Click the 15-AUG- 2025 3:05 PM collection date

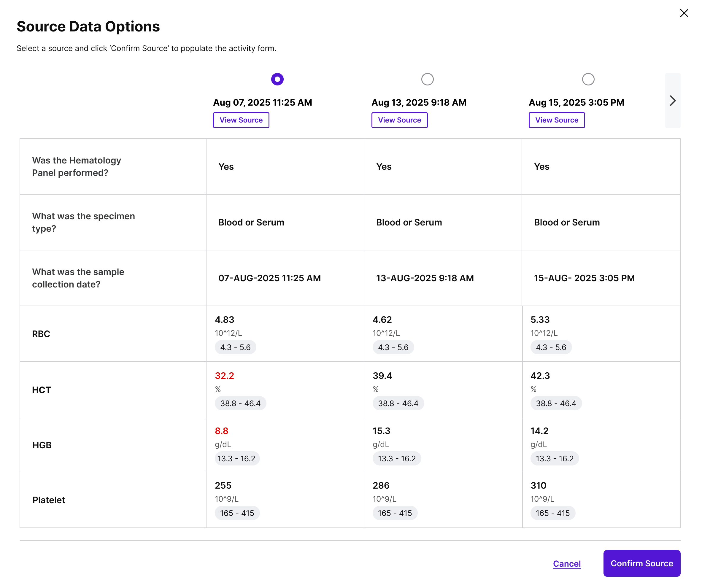pyautogui.click(x=584, y=278)
